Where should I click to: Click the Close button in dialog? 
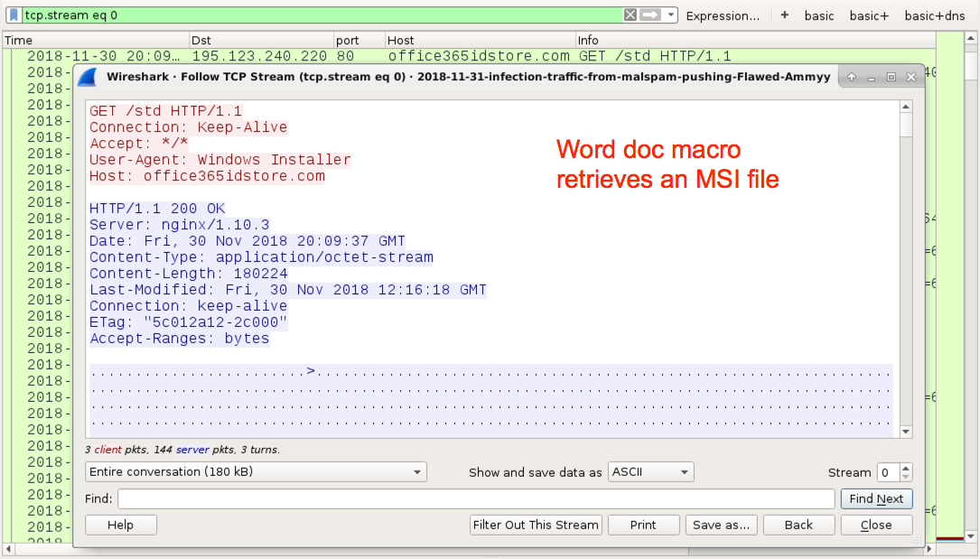876,525
